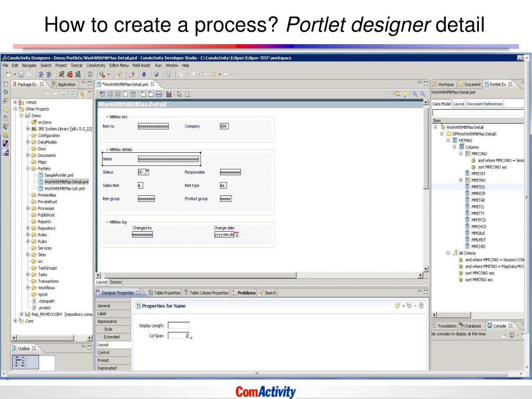This screenshot has height=399, width=532.
Task: Click the Print toolbar icon
Action: click(29, 74)
